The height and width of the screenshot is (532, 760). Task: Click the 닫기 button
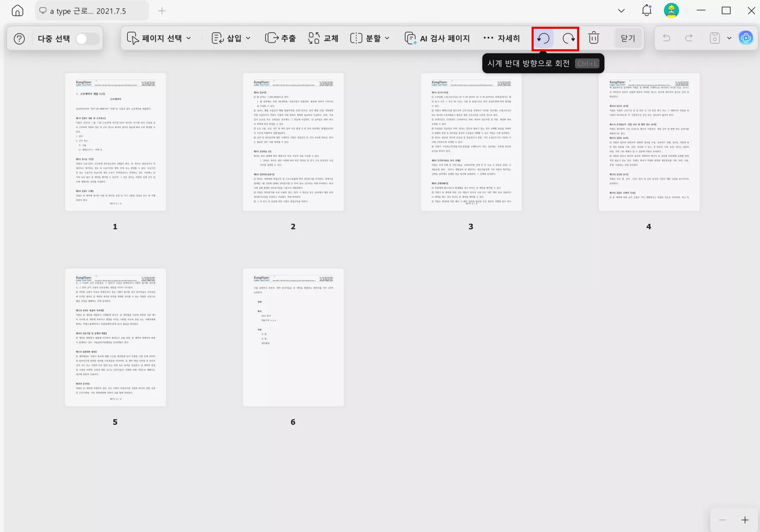pyautogui.click(x=628, y=38)
